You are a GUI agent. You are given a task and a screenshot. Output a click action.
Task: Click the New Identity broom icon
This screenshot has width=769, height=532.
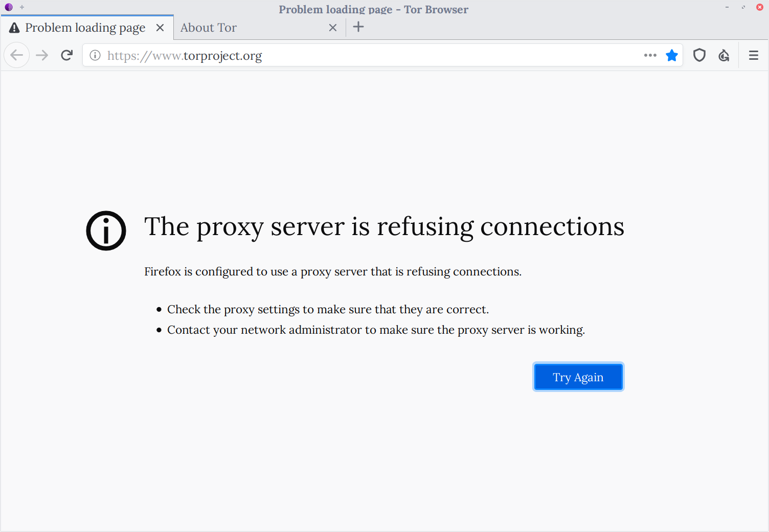[724, 55]
